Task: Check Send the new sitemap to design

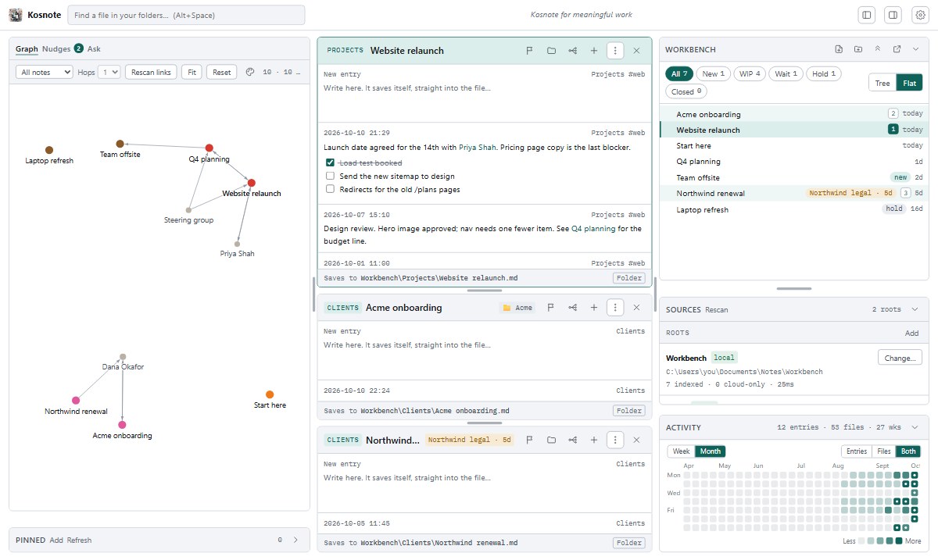Action: tap(331, 176)
